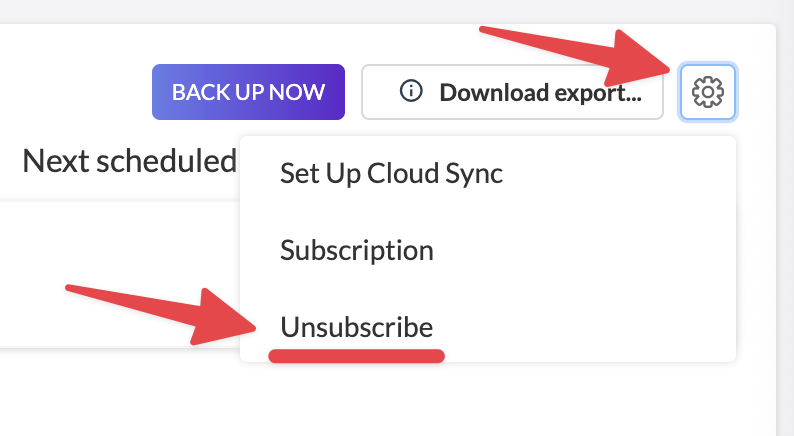The height and width of the screenshot is (436, 794).
Task: Click the cog icon next to Download export
Action: [708, 92]
